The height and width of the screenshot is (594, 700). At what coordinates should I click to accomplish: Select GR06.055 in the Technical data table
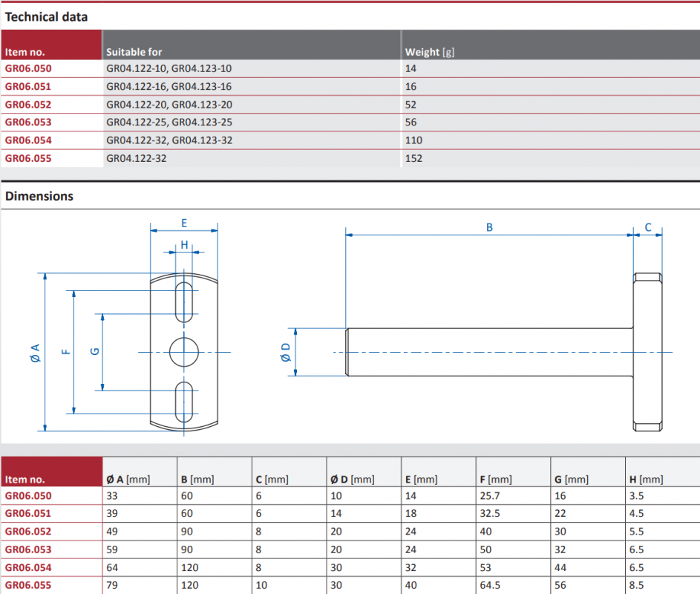coord(28,159)
